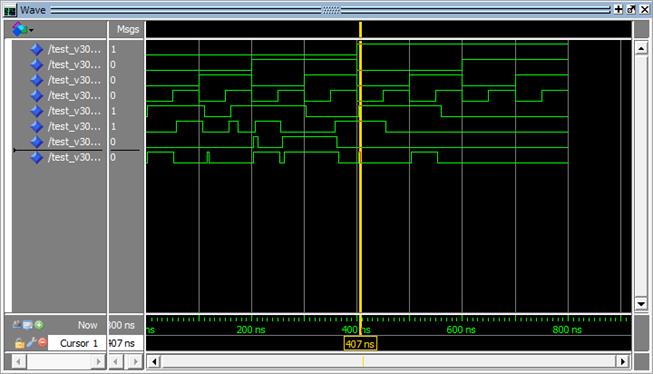Screen dimensions: 653x374
Task: Click the plus zoom-pane button in Wave title bar
Action: (618, 9)
